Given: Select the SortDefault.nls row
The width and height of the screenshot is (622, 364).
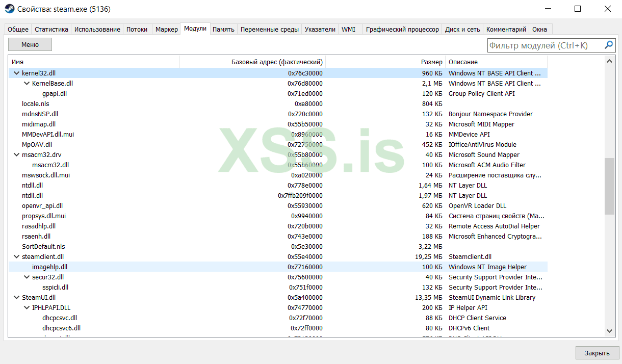Looking at the screenshot, I should 278,247.
